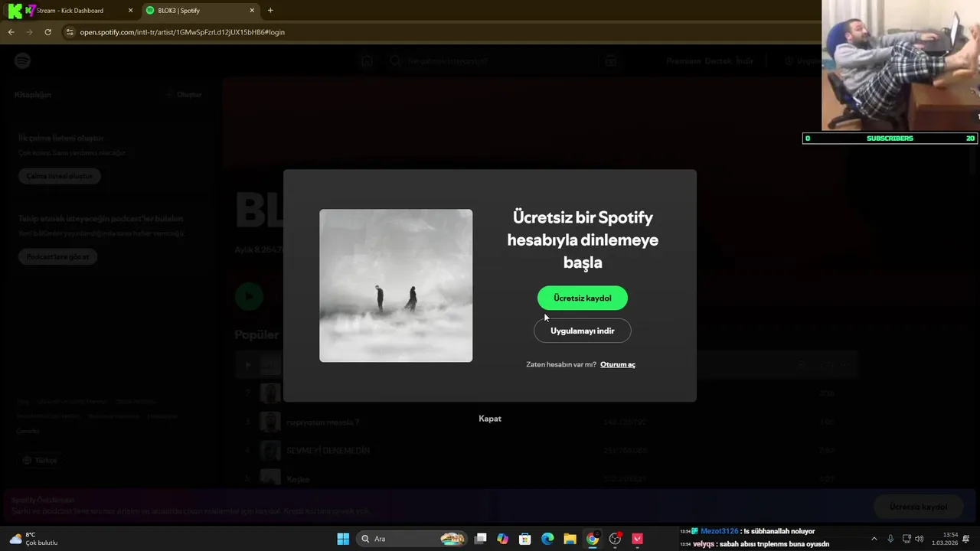Click the microphone icon in system tray

(890, 539)
